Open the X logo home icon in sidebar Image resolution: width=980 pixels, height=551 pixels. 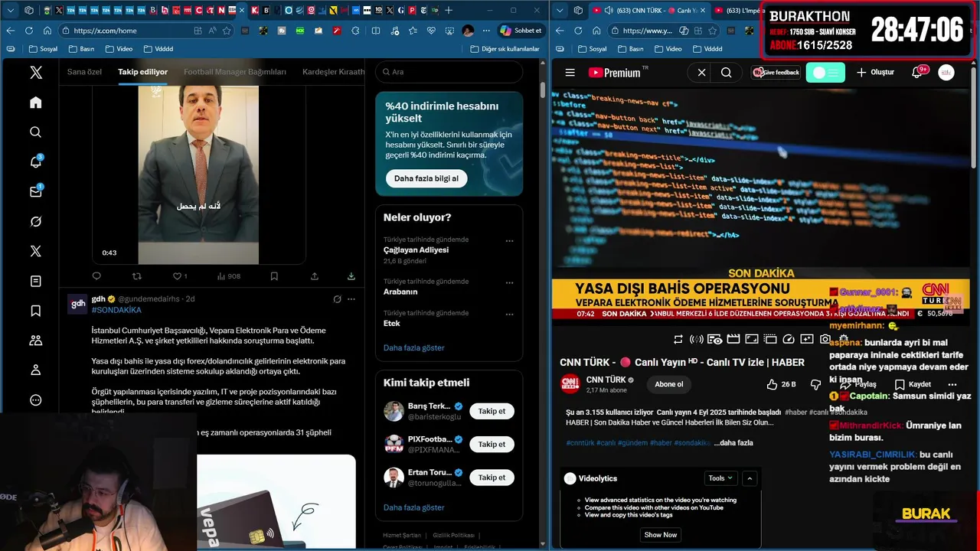(36, 73)
